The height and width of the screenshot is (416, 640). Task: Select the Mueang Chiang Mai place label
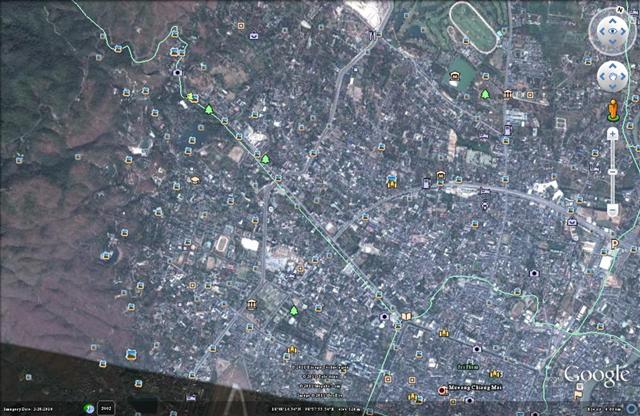(475, 387)
